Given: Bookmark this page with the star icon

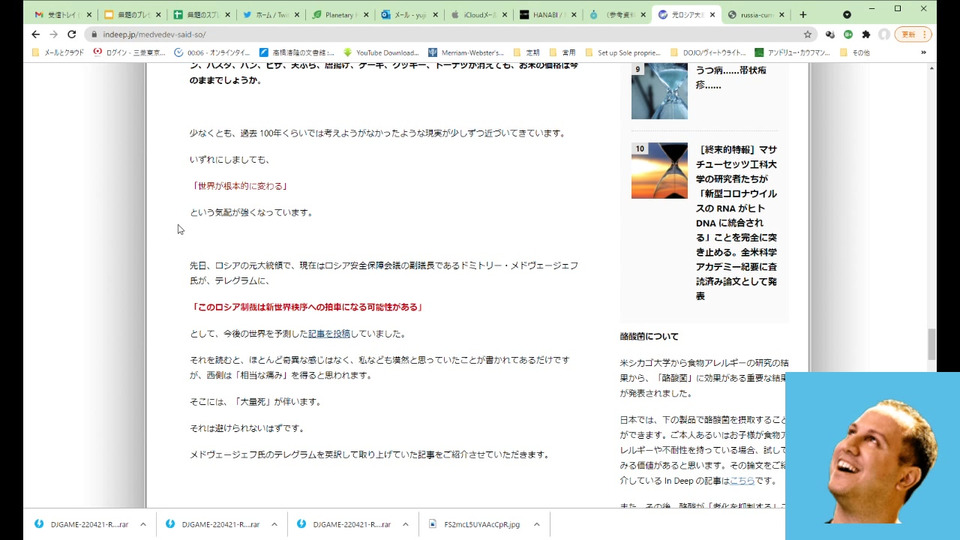Looking at the screenshot, I should point(808,34).
